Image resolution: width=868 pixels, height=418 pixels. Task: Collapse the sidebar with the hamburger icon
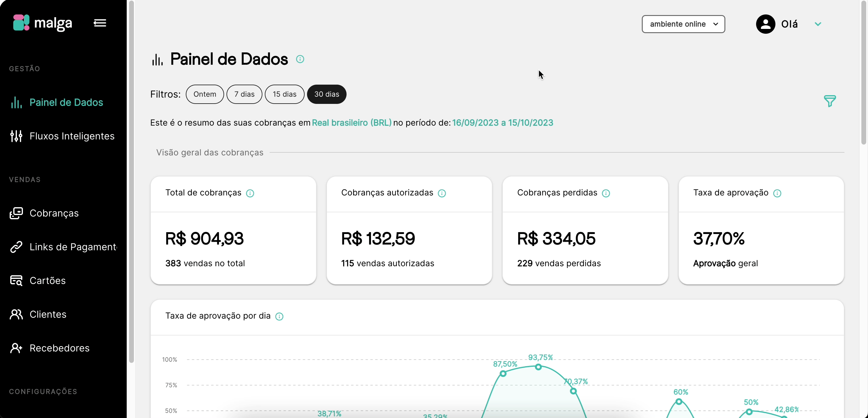[x=100, y=23]
